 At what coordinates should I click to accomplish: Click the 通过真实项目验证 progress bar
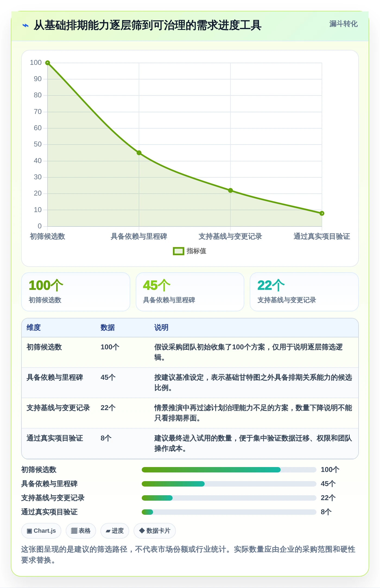pos(229,512)
